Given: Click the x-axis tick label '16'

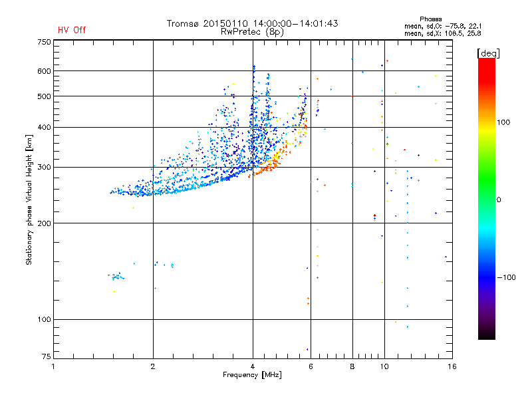Looking at the screenshot, I should [x=452, y=366].
